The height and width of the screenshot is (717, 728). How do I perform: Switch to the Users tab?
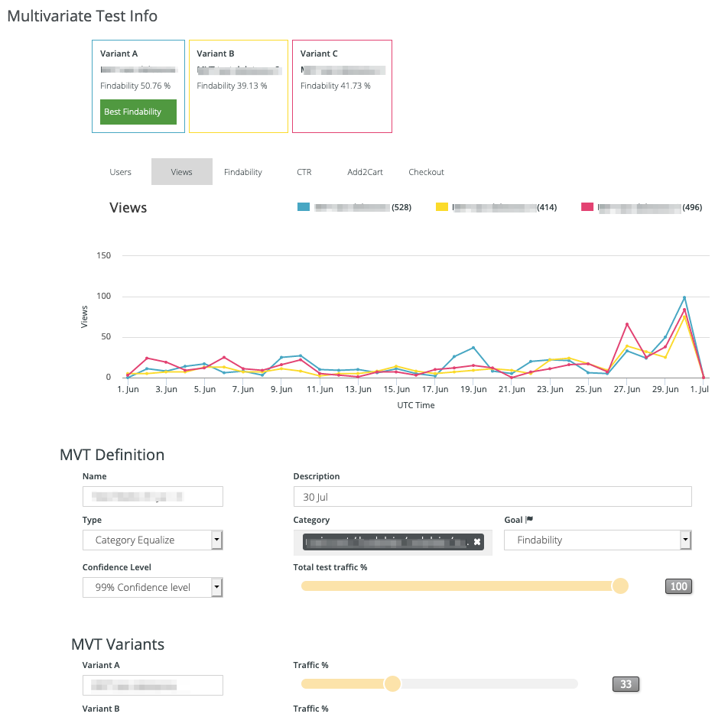(121, 172)
